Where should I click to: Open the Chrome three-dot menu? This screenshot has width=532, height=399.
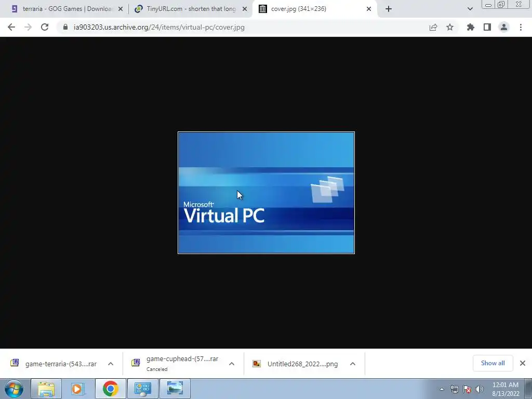click(521, 27)
